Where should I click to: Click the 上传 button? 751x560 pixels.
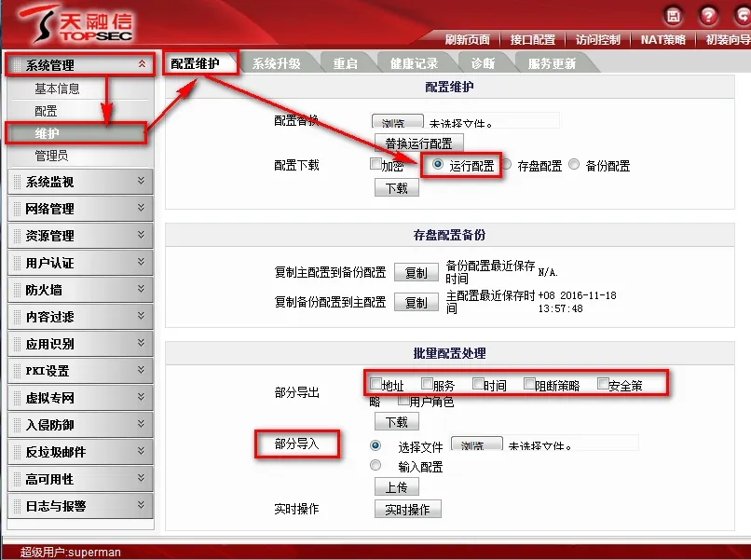pos(397,487)
